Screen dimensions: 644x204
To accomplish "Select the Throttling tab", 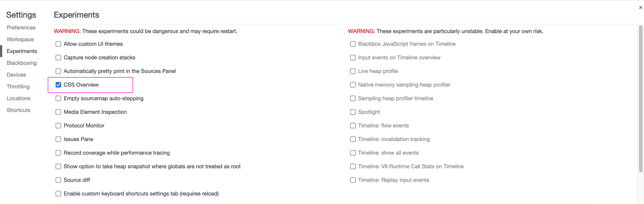I will (18, 87).
